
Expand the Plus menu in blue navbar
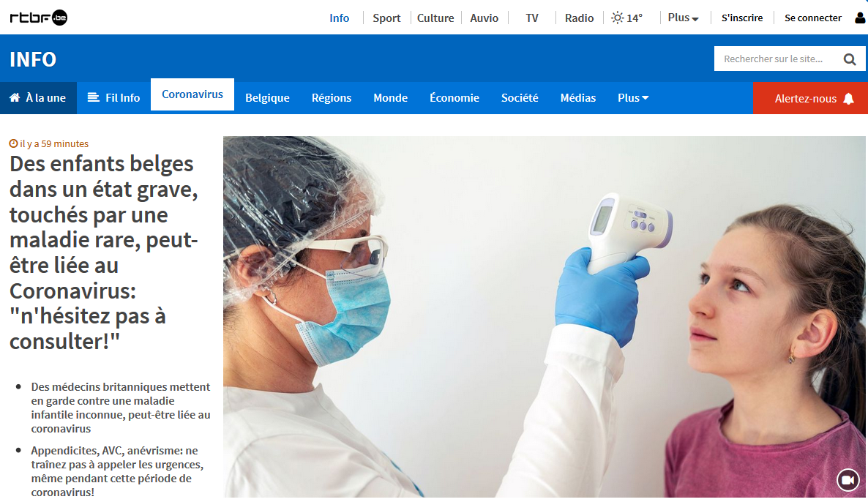tap(633, 98)
